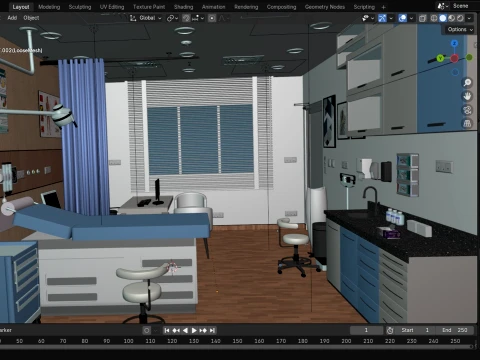Viewport: 480px width, 360px height.
Task: Open the Object menu
Action: pyautogui.click(x=31, y=18)
